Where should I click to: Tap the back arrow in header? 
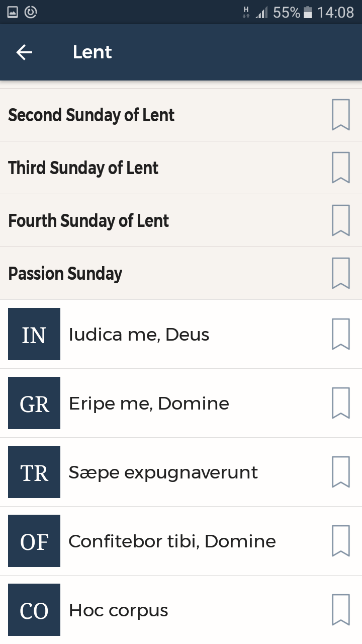24,52
